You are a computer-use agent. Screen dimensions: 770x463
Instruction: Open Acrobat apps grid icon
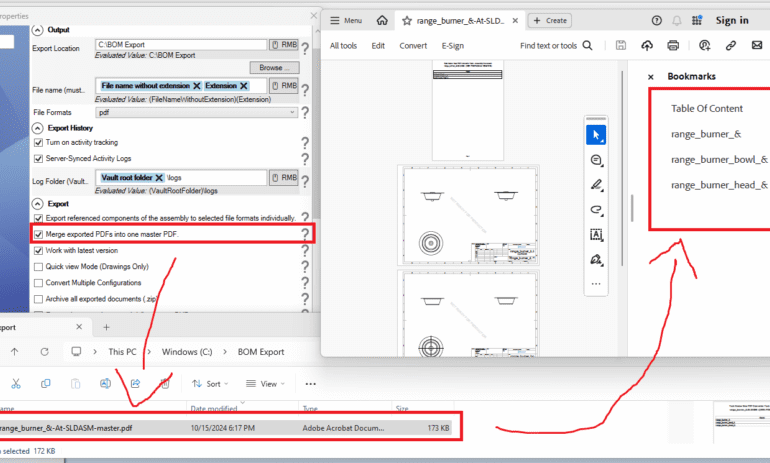click(697, 20)
